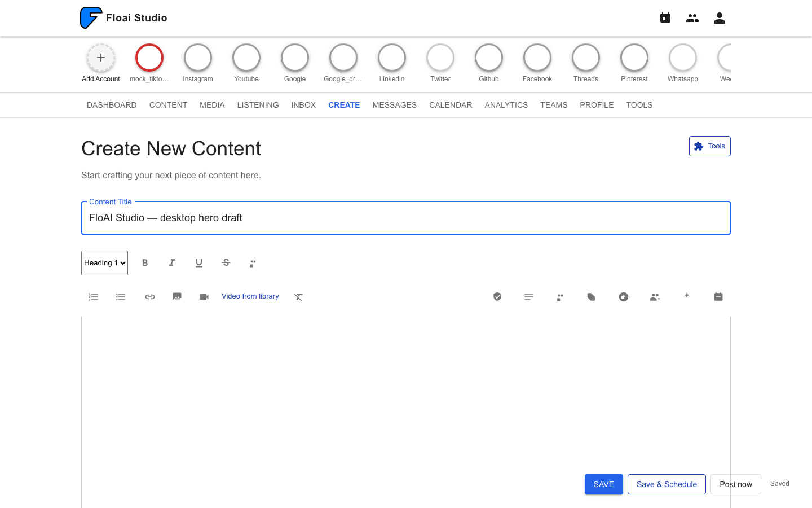Screen dimensions: 812x508
Task: Click the Floai Studio logo icon
Action: coord(91,18)
